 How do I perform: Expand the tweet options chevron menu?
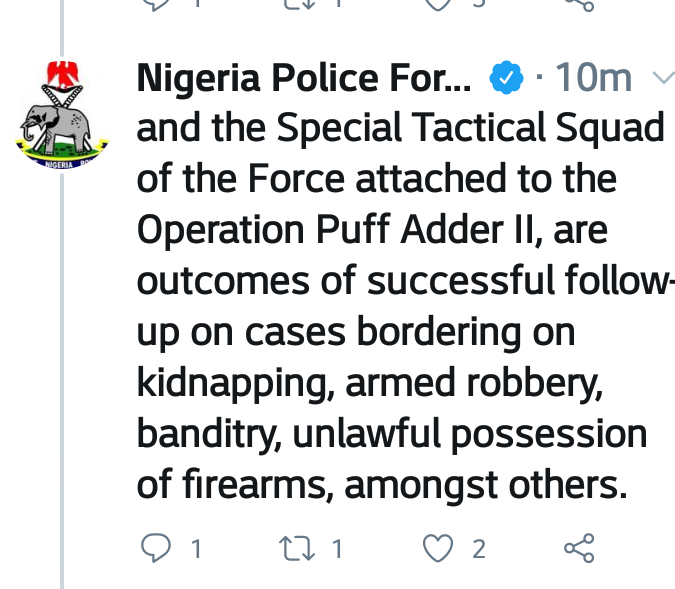(663, 78)
